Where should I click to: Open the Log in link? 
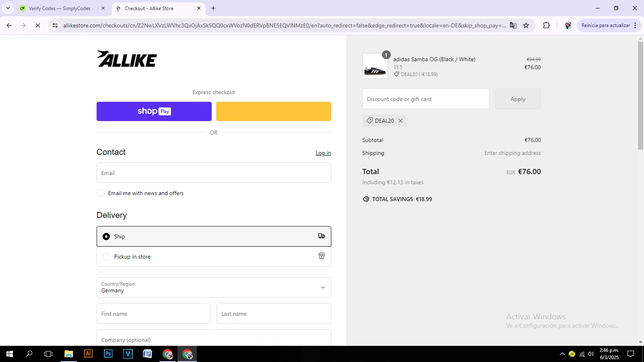(323, 153)
